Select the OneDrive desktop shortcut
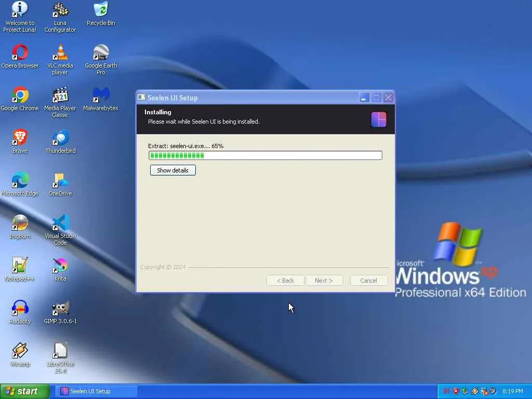This screenshot has height=399, width=532. [60, 184]
